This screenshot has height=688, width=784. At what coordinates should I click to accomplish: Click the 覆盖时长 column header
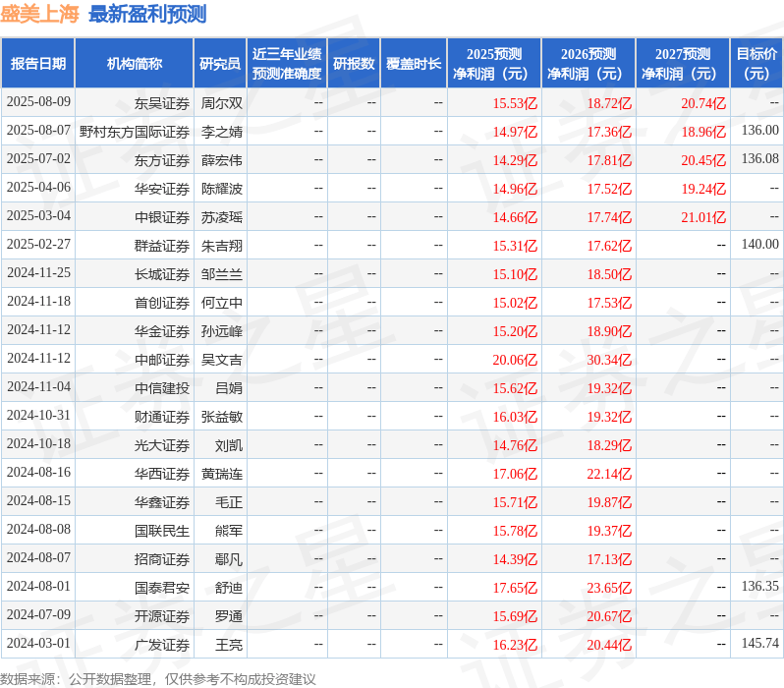414,64
